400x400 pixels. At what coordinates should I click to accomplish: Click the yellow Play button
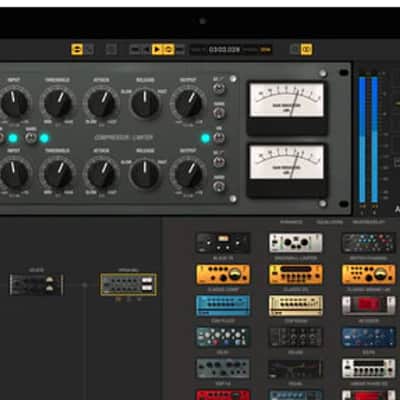157,50
